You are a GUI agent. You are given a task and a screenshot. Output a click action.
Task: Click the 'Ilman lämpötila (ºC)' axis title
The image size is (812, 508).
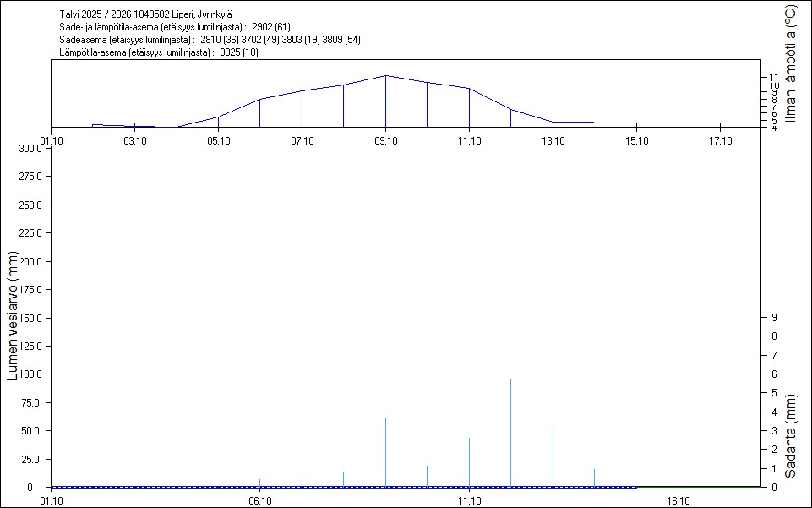pos(790,64)
